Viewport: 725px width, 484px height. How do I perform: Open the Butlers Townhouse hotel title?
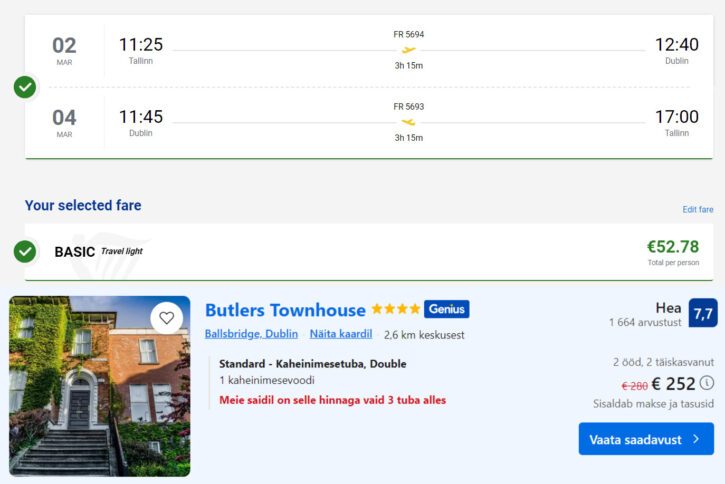click(x=285, y=310)
